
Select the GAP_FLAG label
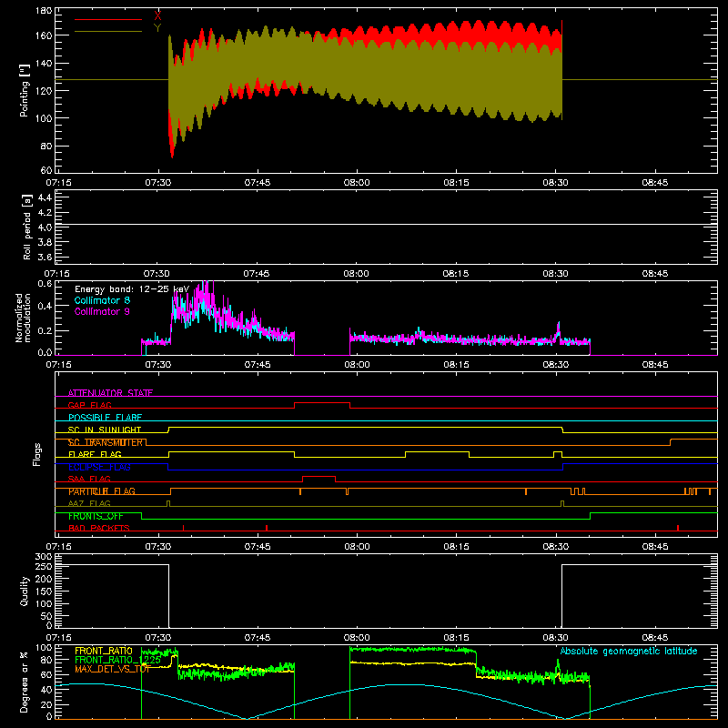[x=89, y=405]
